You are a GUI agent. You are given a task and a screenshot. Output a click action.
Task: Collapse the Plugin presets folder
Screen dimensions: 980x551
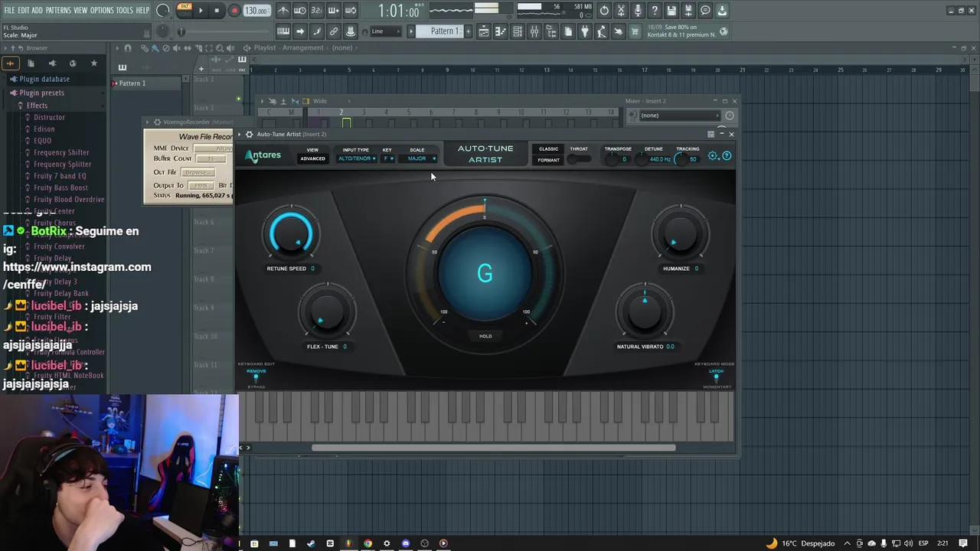[42, 93]
